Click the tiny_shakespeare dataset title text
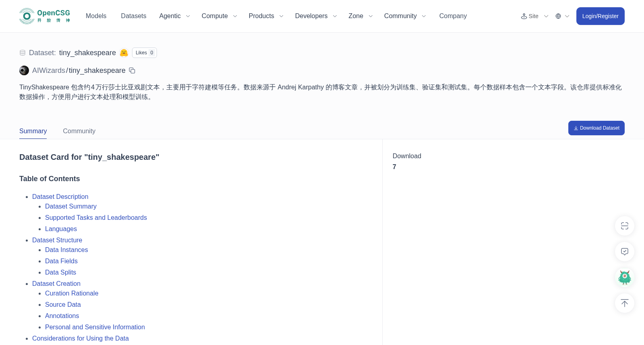 (x=87, y=53)
